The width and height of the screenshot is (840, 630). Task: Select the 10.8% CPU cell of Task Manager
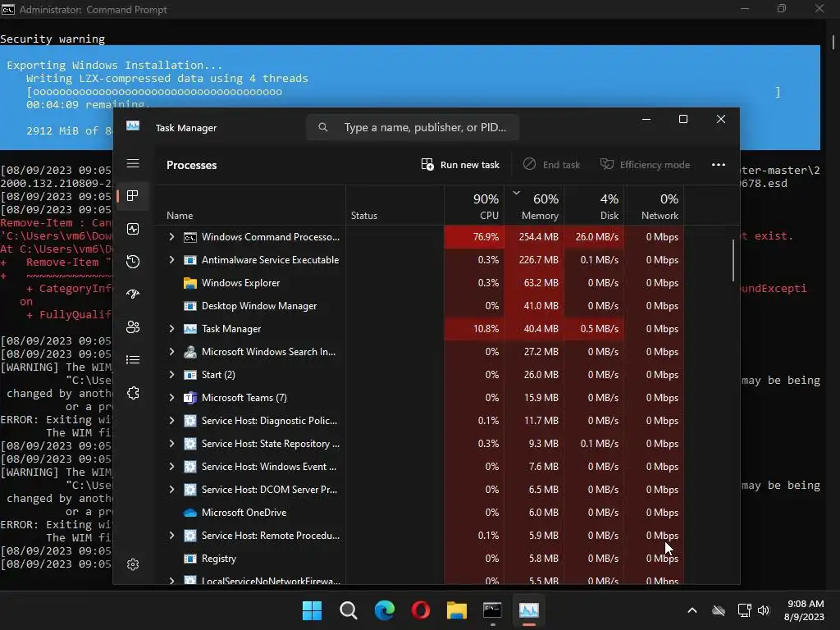tap(474, 329)
